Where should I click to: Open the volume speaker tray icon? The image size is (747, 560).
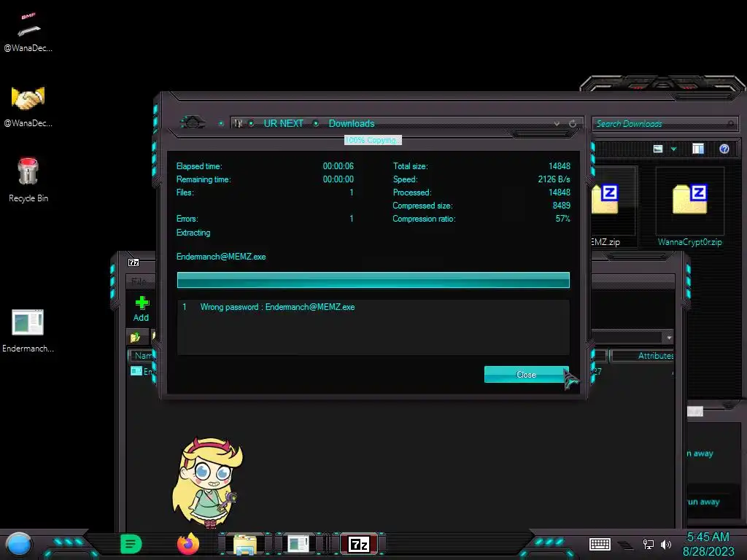pyautogui.click(x=666, y=544)
